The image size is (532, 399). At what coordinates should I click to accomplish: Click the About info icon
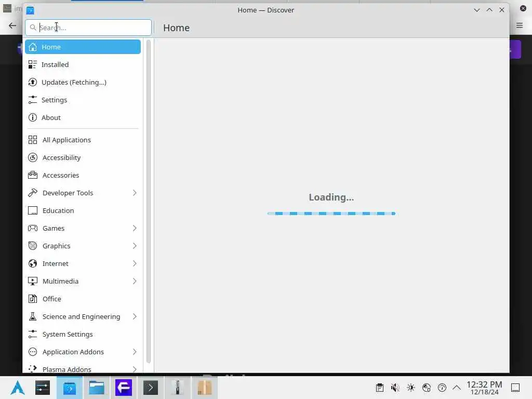33,117
